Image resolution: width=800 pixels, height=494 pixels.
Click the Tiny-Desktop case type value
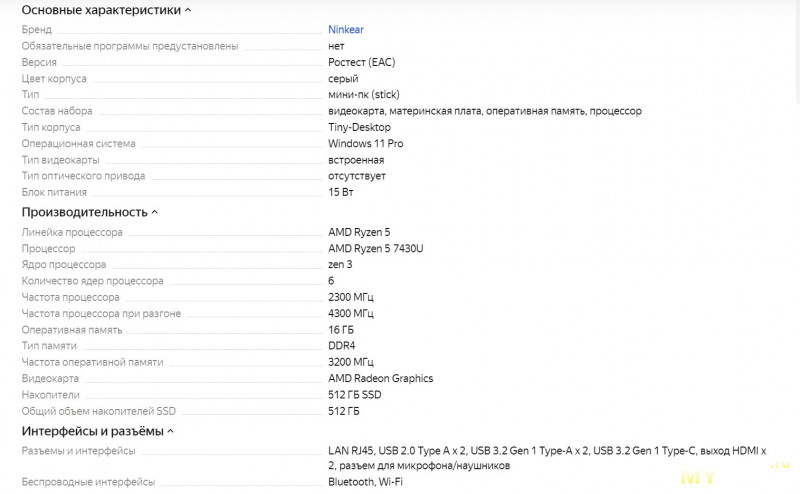(x=360, y=128)
